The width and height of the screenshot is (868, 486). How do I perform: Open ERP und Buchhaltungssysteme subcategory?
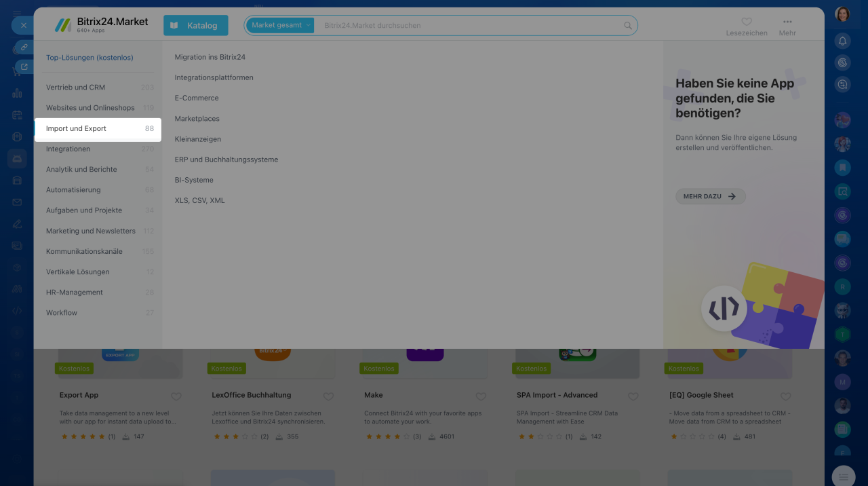[226, 160]
